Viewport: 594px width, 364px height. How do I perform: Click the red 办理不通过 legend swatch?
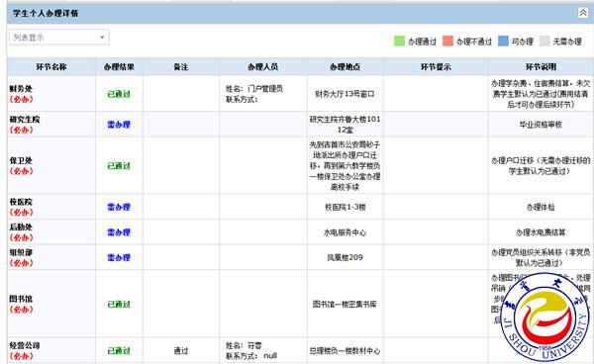coord(447,41)
